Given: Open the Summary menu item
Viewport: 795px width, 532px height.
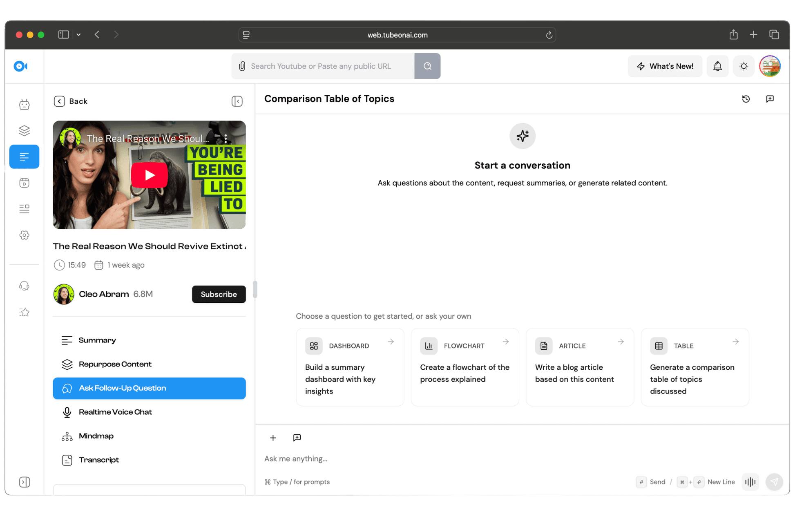Looking at the screenshot, I should coord(149,340).
